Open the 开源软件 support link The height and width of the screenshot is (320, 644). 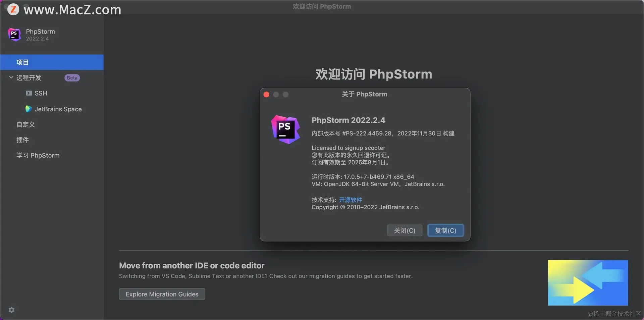[351, 200]
